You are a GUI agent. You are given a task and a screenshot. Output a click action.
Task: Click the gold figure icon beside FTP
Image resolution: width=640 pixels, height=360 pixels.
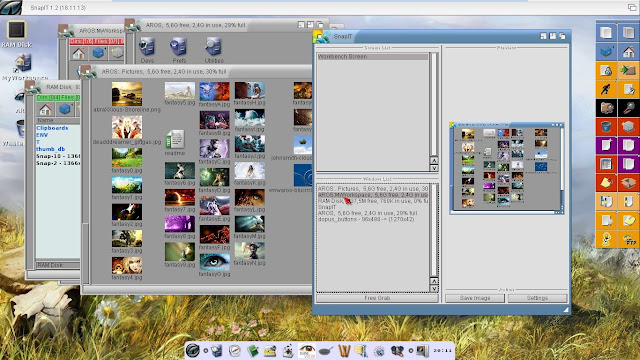606,239
